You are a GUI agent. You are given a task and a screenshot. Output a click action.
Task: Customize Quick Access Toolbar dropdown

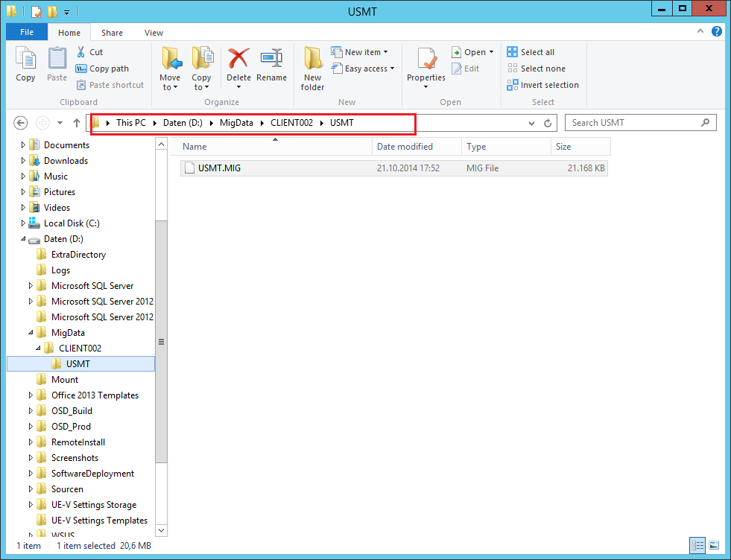click(66, 12)
